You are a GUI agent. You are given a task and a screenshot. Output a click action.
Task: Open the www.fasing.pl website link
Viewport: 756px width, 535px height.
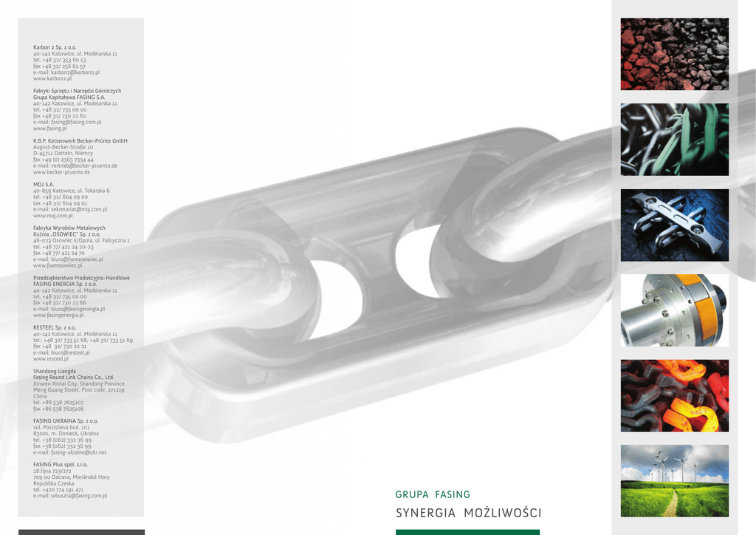[x=50, y=129]
